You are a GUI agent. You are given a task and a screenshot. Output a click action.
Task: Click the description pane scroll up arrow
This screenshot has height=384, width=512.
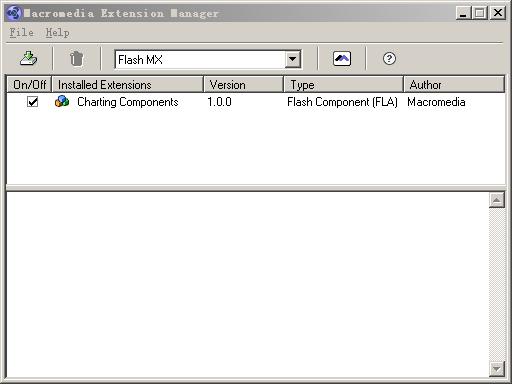(497, 200)
